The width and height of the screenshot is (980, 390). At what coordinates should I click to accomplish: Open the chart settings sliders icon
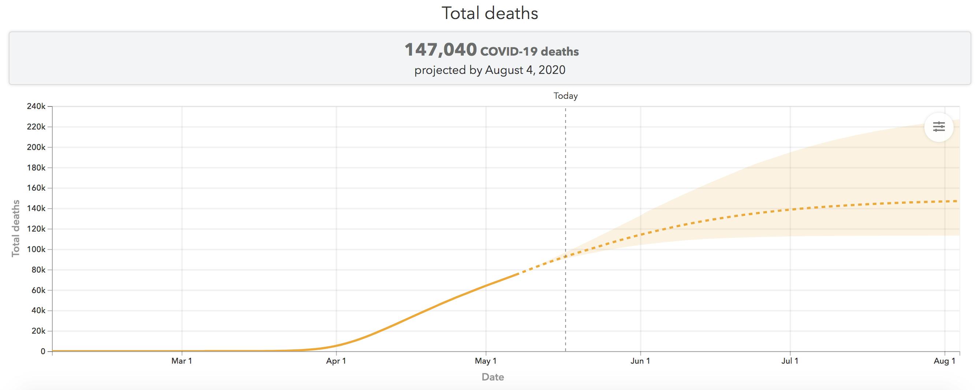(x=939, y=127)
